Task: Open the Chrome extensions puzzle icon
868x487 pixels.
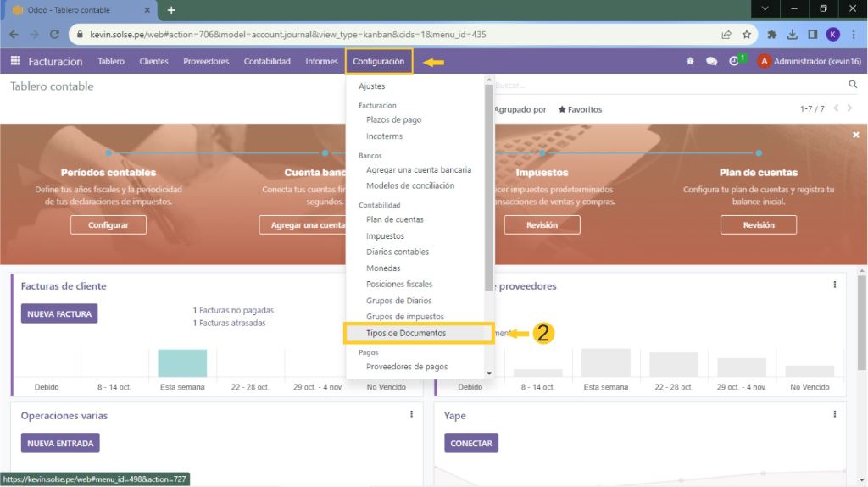Action: click(771, 35)
